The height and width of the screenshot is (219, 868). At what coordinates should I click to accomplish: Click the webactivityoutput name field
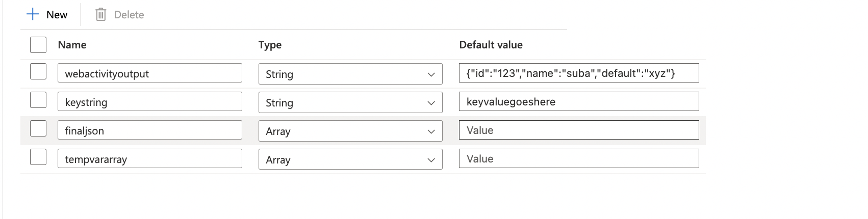pos(149,73)
